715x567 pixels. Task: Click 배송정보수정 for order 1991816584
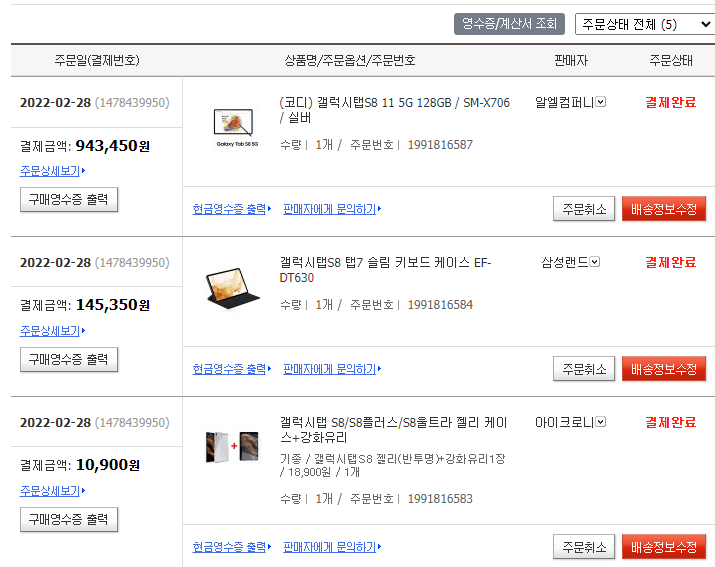coord(664,369)
